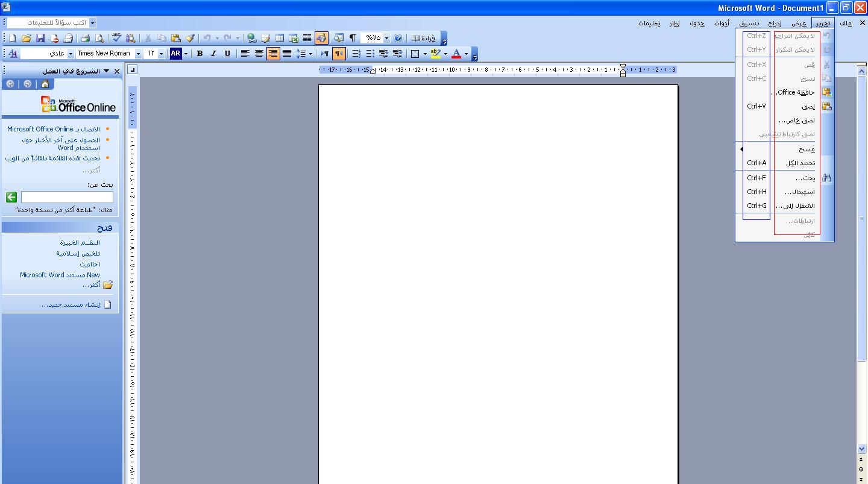Run spelling and grammar check icon
The height and width of the screenshot is (484, 868).
116,38
